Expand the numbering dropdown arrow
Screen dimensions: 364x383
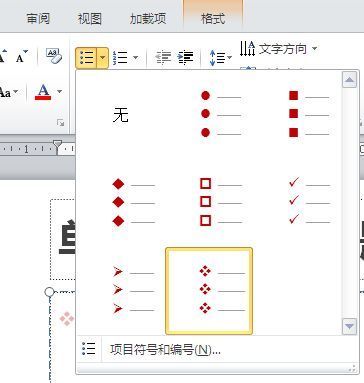click(135, 58)
